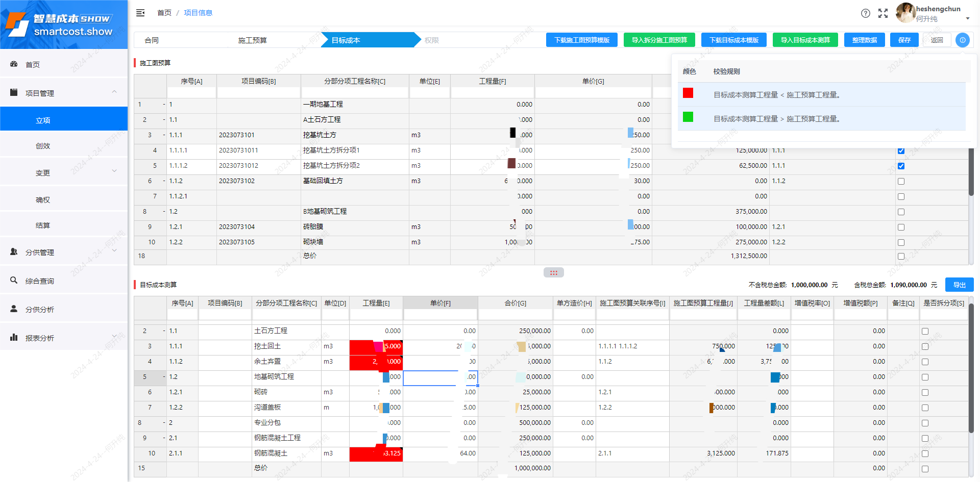Viewport: 980px width, 482px height.
Task: Select the 首页 dashboard icon in sidebar
Action: (x=13, y=64)
